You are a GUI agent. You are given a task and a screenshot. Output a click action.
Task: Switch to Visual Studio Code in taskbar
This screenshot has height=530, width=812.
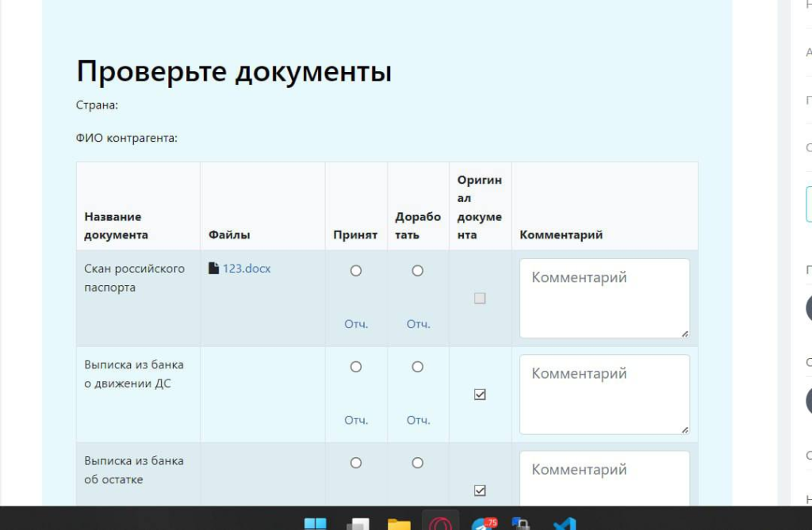[x=564, y=524]
